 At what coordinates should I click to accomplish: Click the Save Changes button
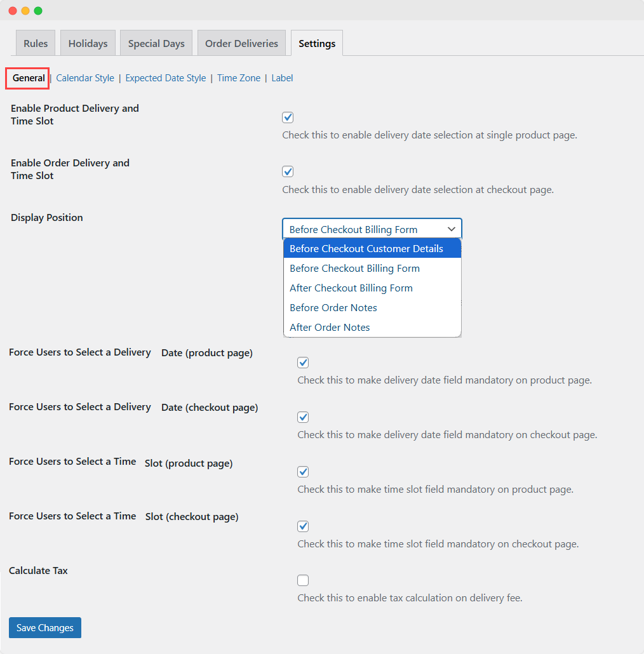44,627
